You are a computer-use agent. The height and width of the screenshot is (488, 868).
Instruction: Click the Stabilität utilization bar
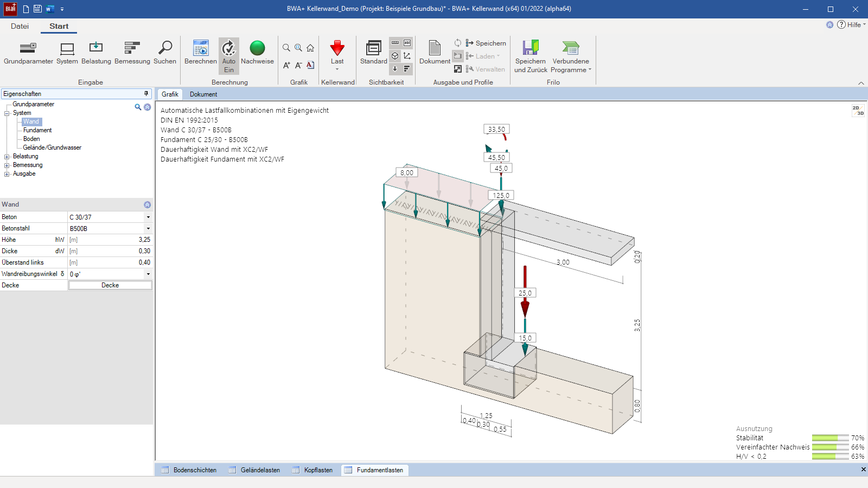pyautogui.click(x=830, y=438)
